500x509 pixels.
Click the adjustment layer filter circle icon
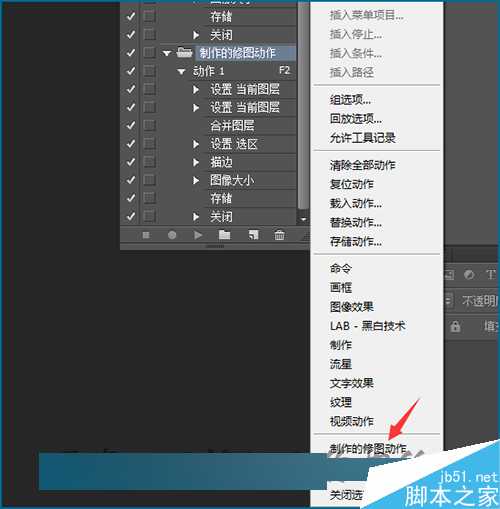469,275
